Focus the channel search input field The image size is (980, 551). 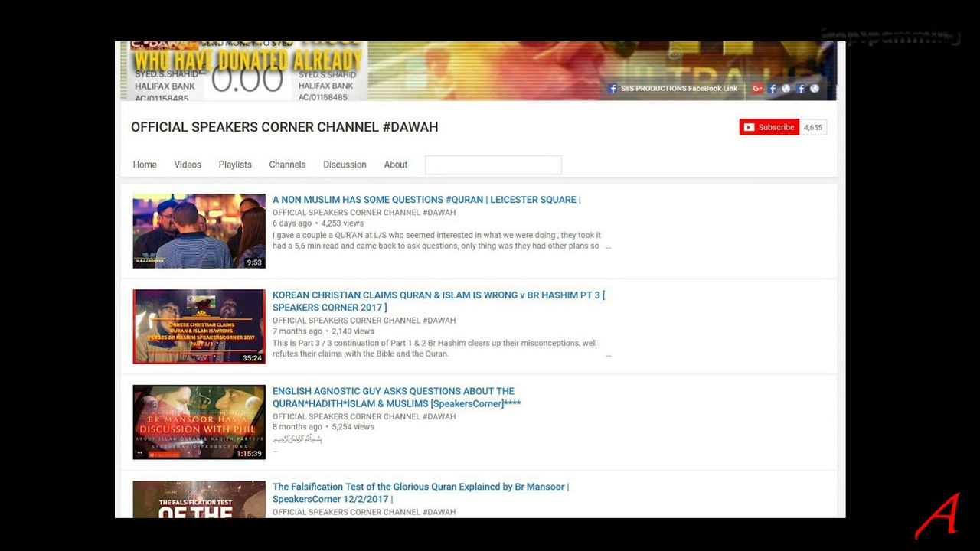click(493, 165)
